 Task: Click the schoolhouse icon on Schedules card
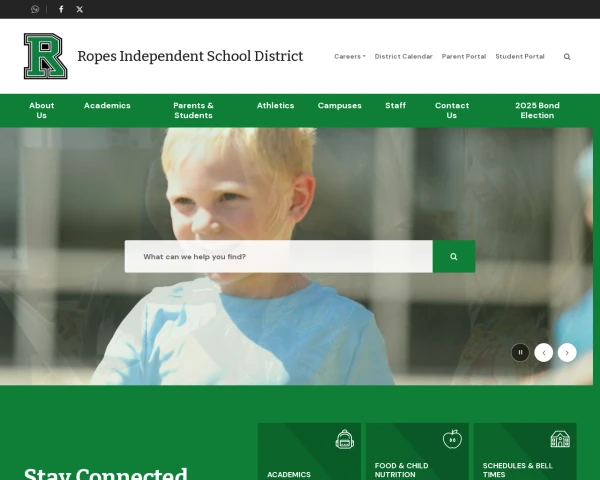tap(560, 439)
